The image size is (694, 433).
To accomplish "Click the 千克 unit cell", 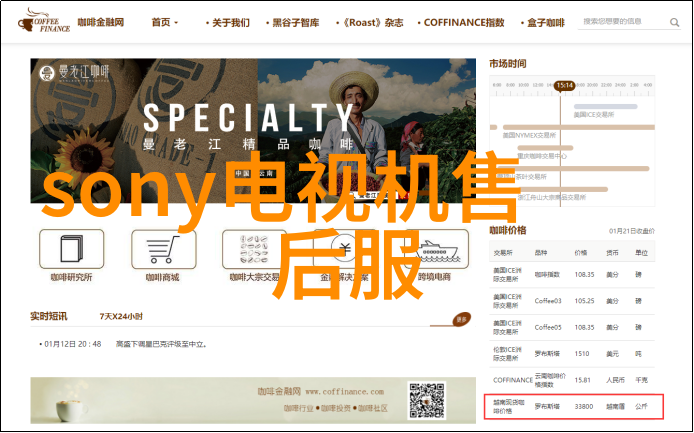I will pos(641,380).
